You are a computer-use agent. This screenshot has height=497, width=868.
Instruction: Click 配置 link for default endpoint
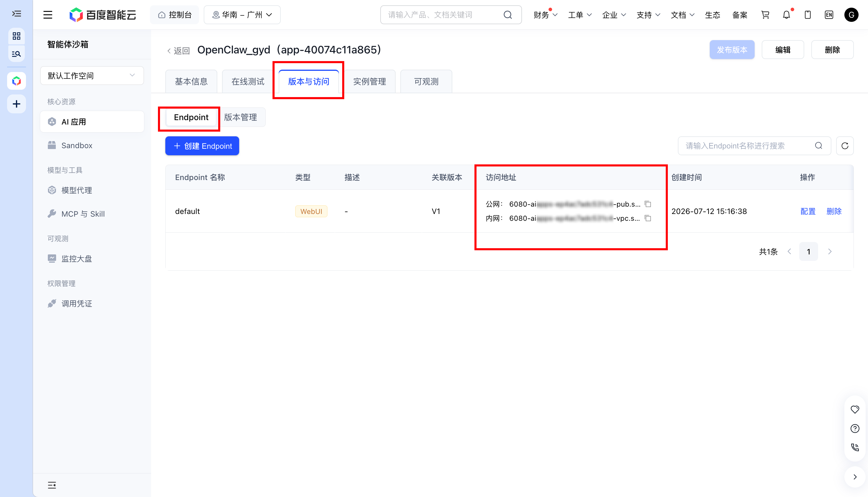click(808, 211)
